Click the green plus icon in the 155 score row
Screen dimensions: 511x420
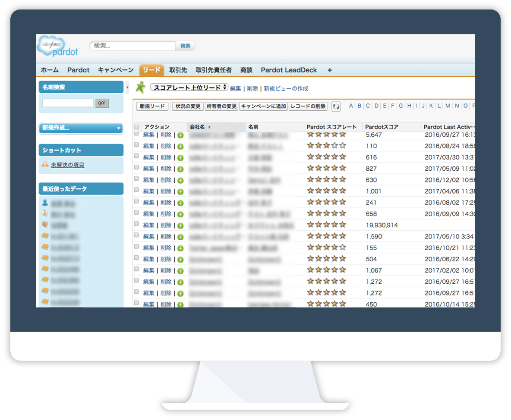[180, 248]
